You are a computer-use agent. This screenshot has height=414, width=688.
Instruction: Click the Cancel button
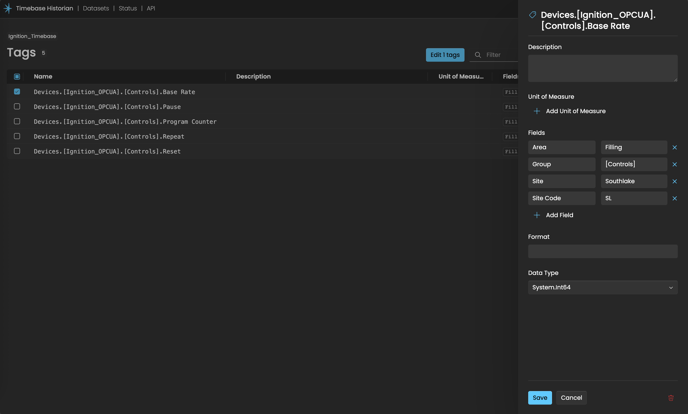571,398
